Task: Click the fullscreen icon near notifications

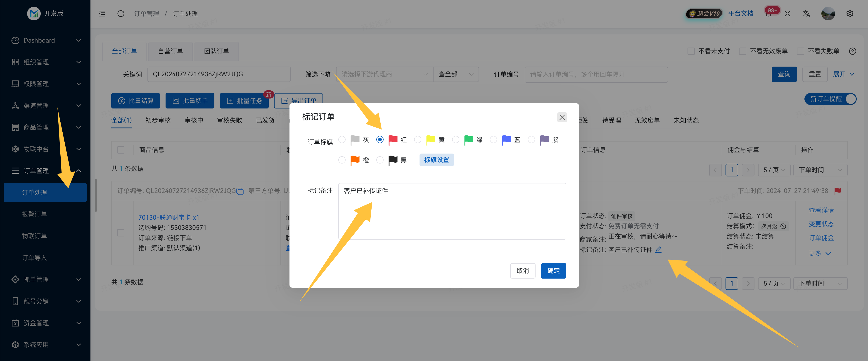Action: click(787, 14)
